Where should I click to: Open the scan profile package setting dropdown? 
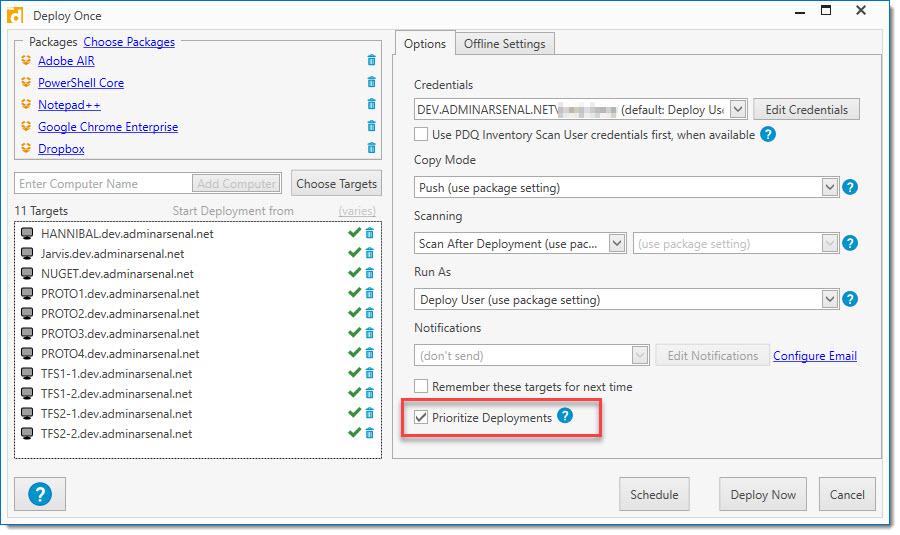pyautogui.click(x=829, y=243)
